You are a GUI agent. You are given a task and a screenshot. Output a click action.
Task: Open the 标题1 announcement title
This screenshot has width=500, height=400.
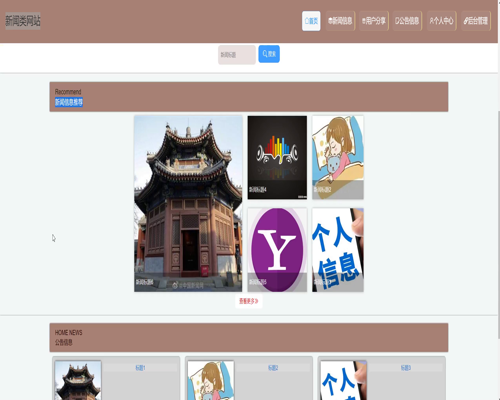(x=140, y=368)
